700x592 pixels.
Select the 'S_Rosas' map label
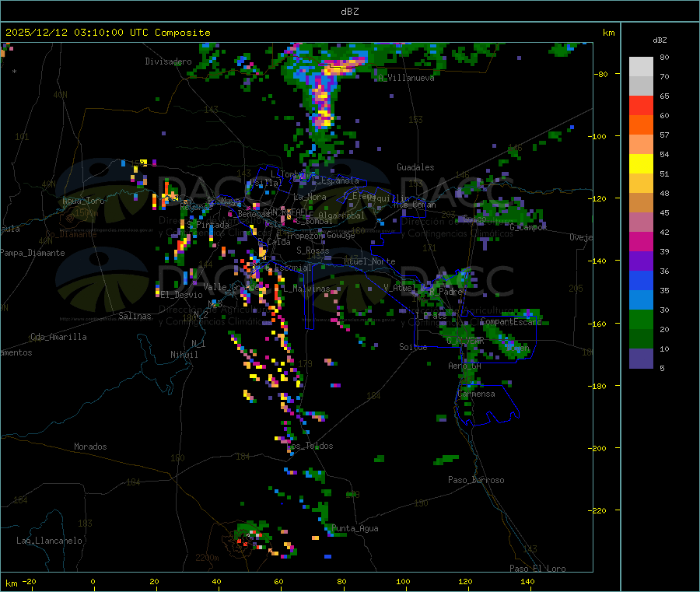pyautogui.click(x=313, y=250)
